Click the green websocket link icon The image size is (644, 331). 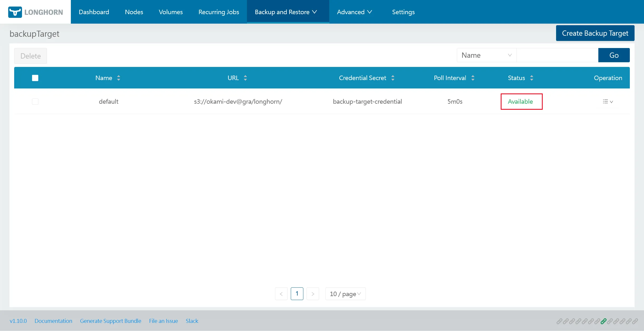(604, 321)
